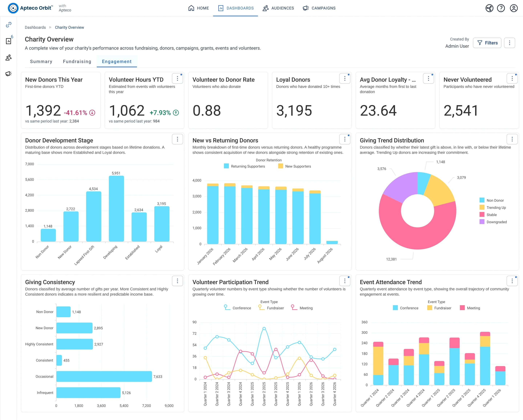This screenshot has width=523, height=420.
Task: Toggle New Supporters legend series
Action: (295, 166)
